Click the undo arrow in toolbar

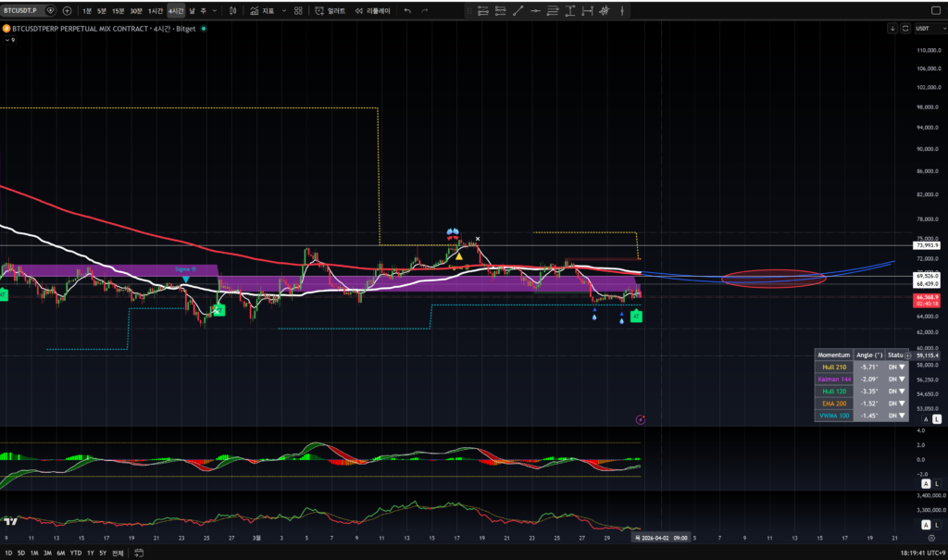[x=407, y=11]
